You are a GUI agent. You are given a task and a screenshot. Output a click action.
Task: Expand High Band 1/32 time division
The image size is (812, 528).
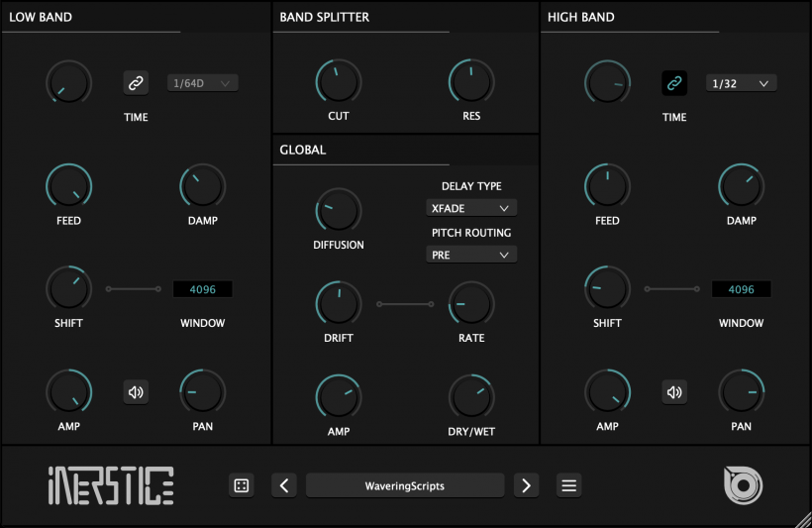[x=741, y=83]
